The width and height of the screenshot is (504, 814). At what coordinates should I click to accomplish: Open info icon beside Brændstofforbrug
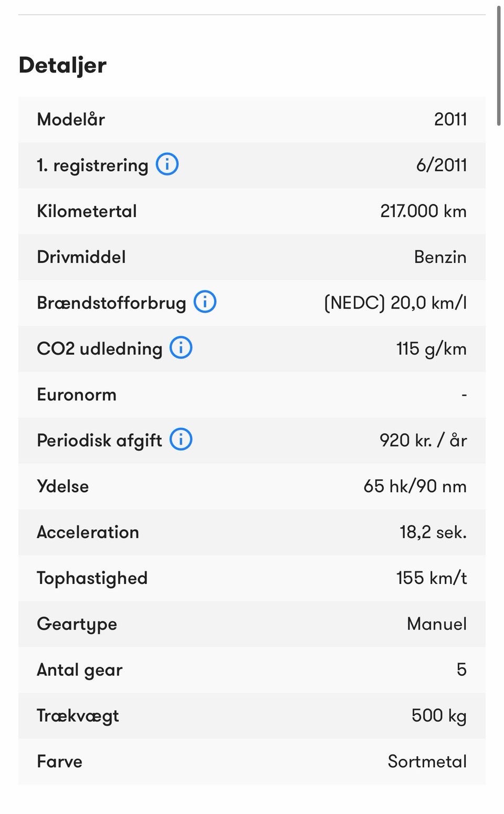205,302
